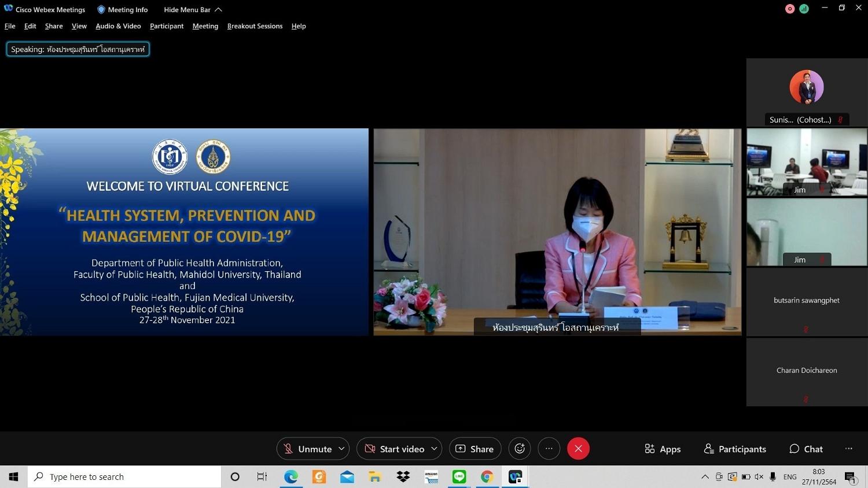The height and width of the screenshot is (488, 868).
Task: Select the Sunis cohost video tile
Action: tap(807, 93)
